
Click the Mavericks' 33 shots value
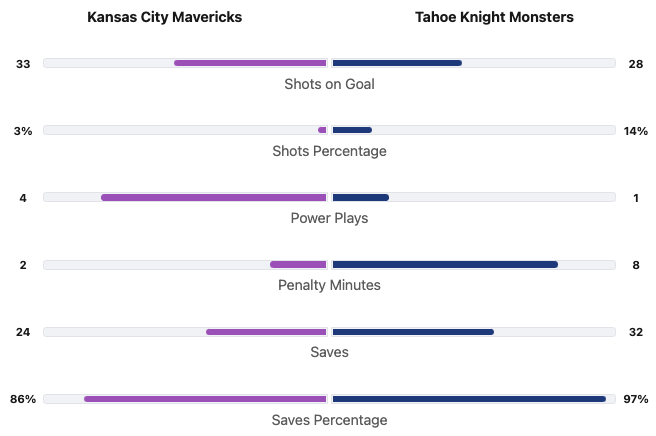[x=23, y=64]
